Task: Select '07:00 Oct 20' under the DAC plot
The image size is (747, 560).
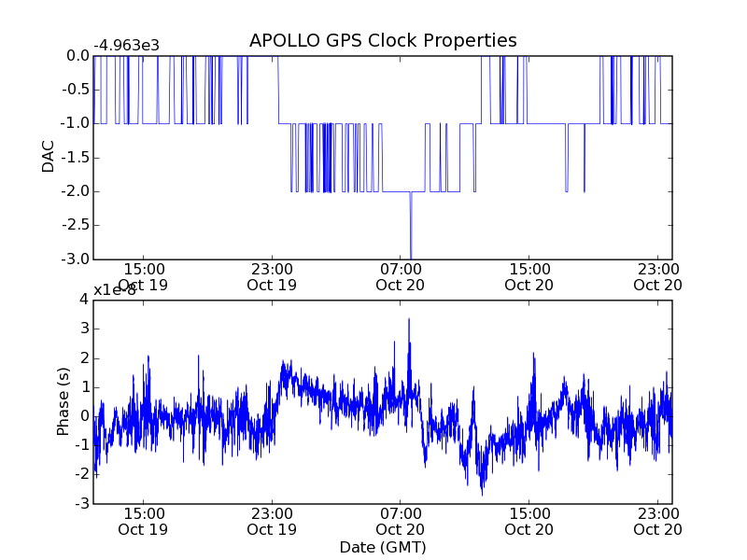Action: point(401,277)
